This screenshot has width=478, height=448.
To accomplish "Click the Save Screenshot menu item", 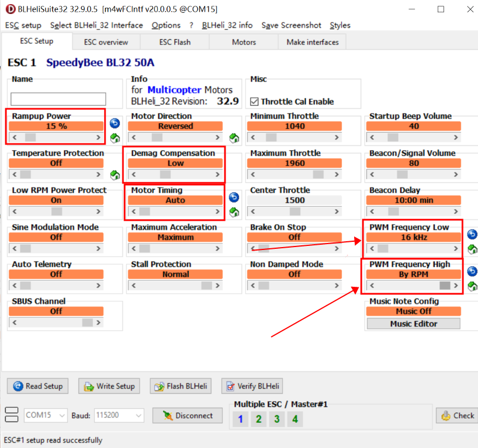I will click(x=291, y=25).
